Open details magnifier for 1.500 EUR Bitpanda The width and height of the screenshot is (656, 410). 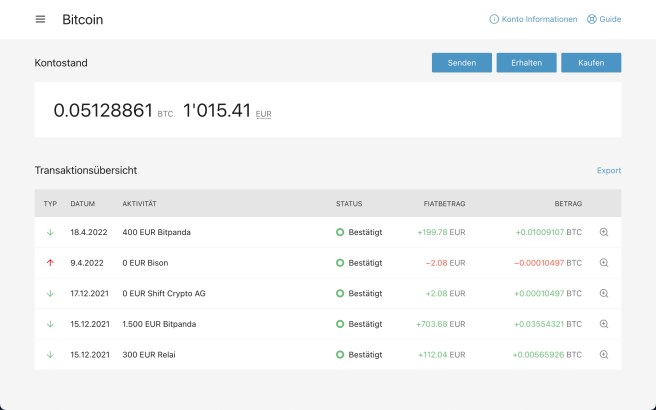click(604, 324)
